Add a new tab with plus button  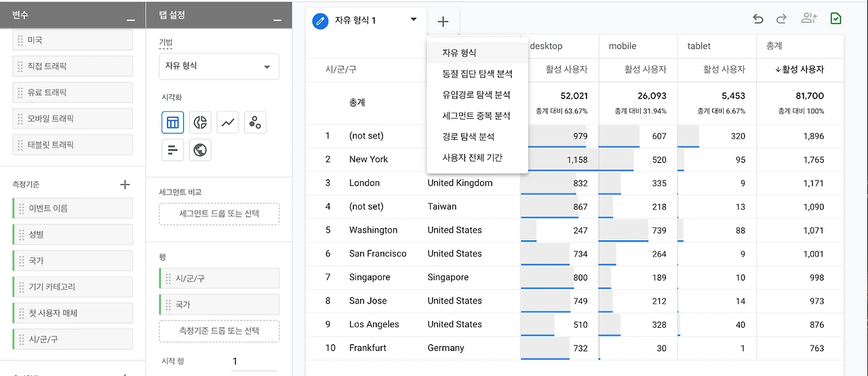443,22
